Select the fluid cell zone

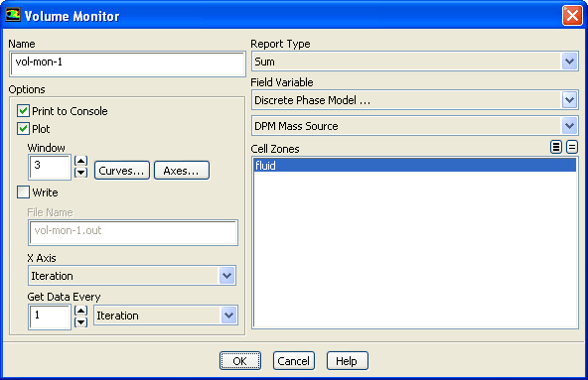415,166
